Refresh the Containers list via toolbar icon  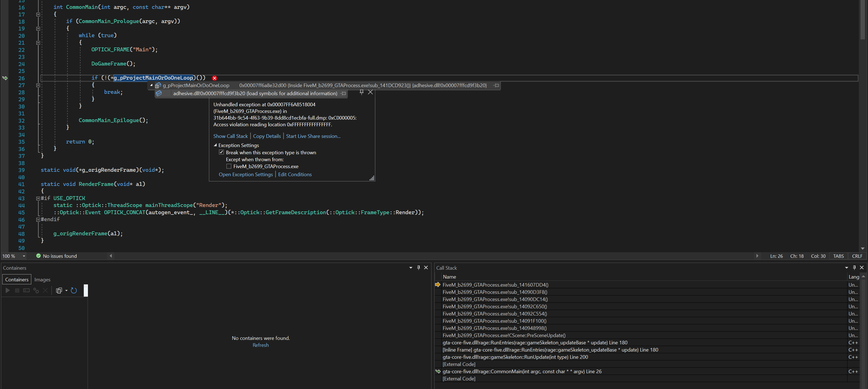click(x=74, y=290)
